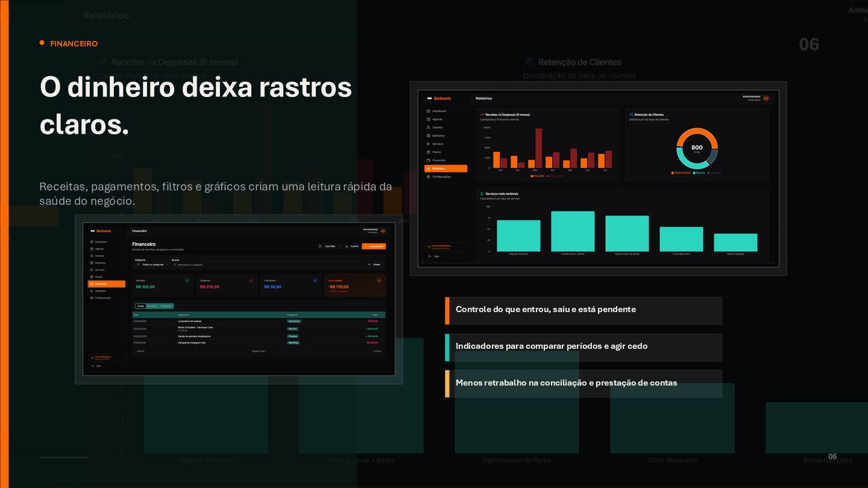
Task: Select Clientes in the Financeiro screenshot sidebar
Action: pyautogui.click(x=98, y=256)
